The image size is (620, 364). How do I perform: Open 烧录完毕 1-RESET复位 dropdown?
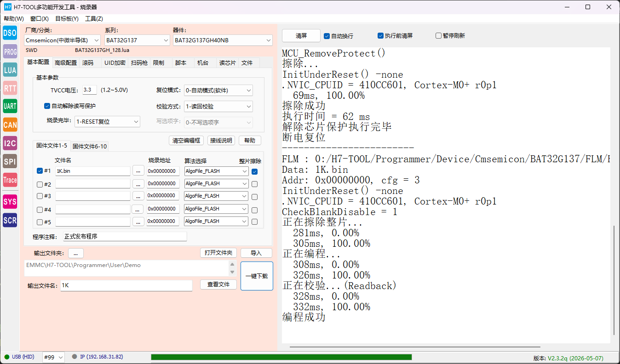tap(107, 122)
